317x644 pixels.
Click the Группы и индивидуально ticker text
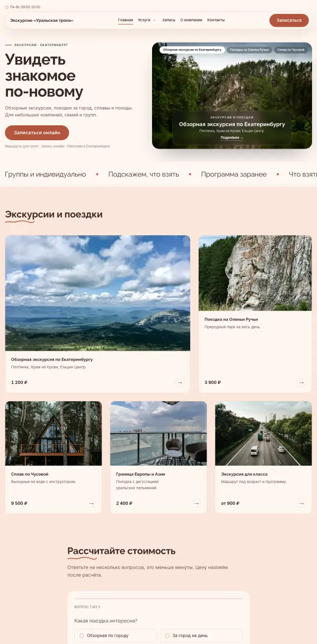click(46, 174)
